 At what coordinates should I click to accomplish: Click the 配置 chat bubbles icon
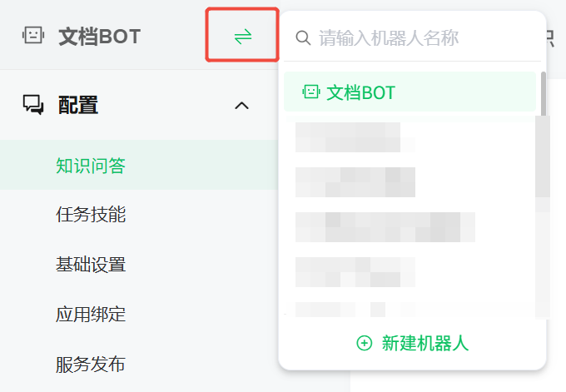tap(33, 105)
